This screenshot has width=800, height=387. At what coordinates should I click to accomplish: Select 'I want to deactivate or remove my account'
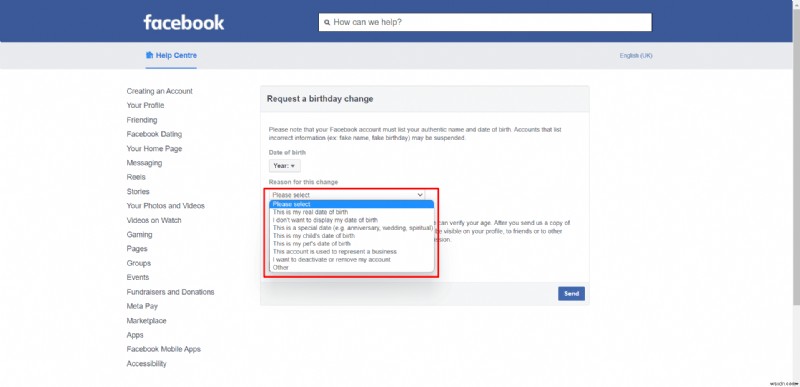point(352,260)
